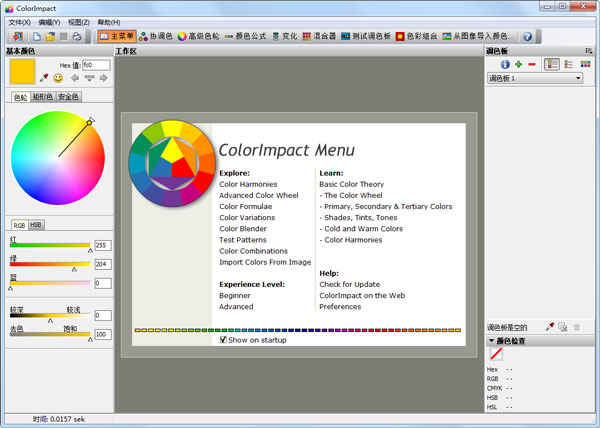Open the Color Blender link
This screenshot has height=428, width=600.
pyautogui.click(x=243, y=229)
